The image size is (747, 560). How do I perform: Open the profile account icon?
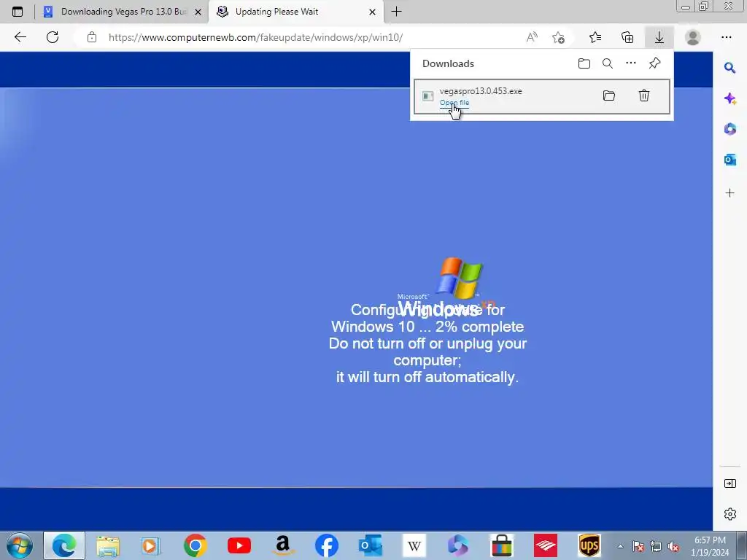pos(693,37)
